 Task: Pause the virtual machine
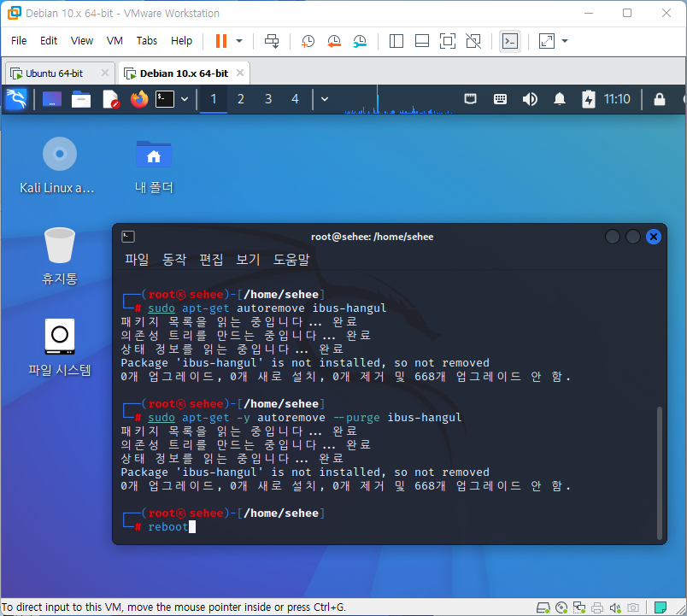click(221, 41)
